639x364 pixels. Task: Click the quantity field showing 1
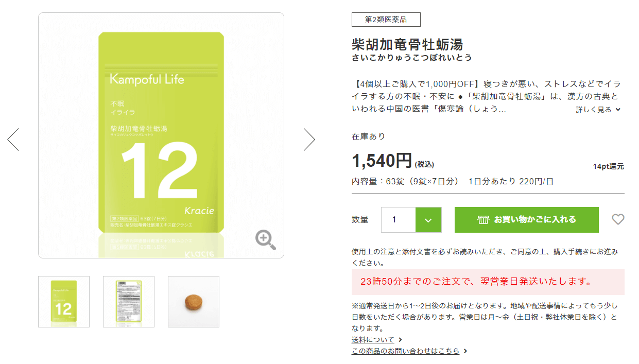point(398,220)
